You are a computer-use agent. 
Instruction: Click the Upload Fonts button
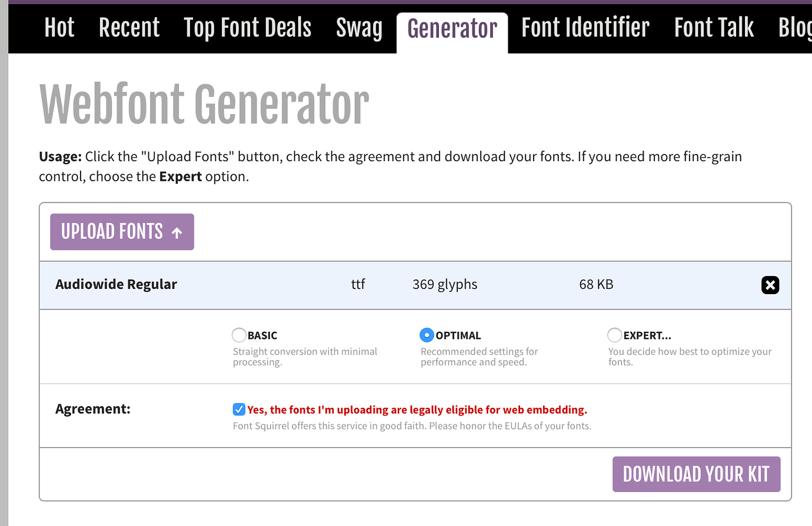tap(121, 231)
